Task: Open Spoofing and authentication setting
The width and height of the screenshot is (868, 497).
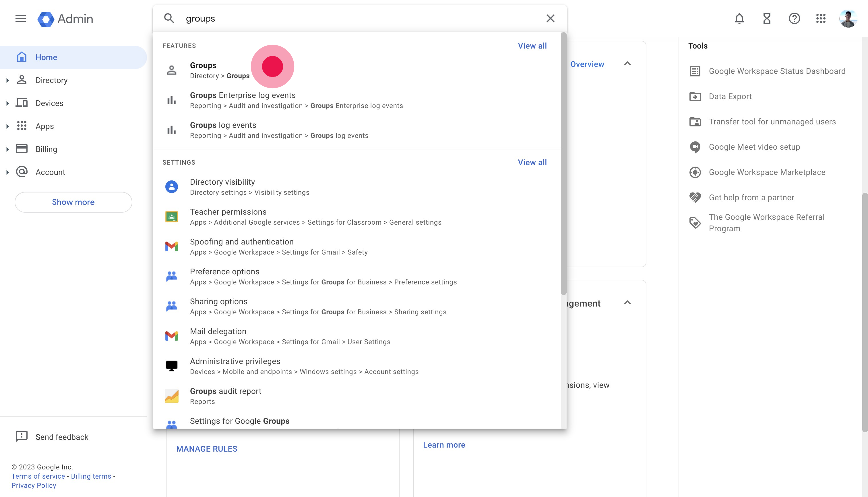Action: point(357,247)
